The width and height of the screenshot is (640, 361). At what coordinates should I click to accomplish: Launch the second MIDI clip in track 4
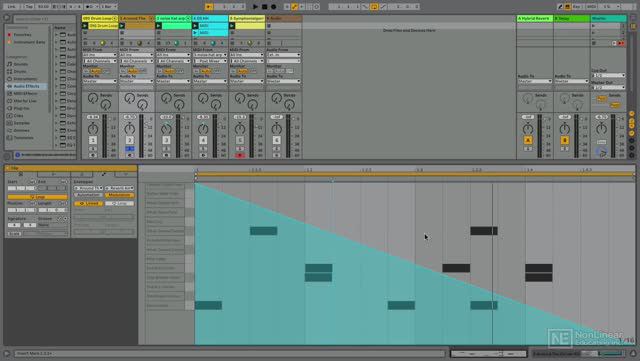tap(195, 32)
